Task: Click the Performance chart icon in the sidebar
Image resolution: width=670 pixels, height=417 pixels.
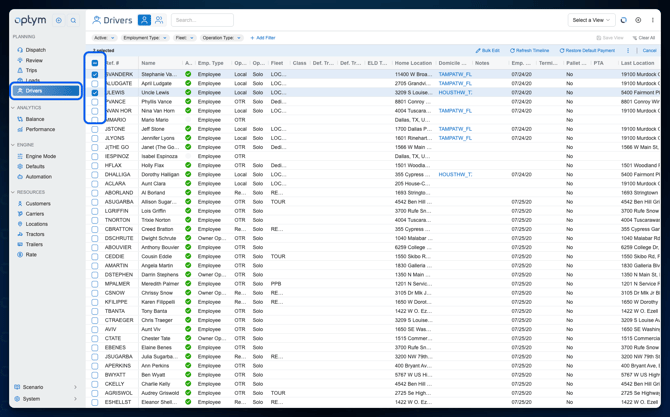Action: point(20,129)
